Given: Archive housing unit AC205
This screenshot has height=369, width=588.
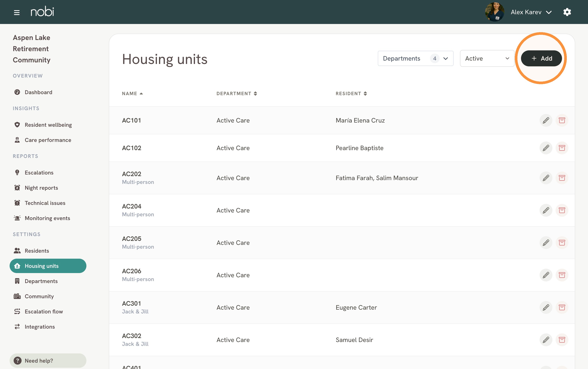Looking at the screenshot, I should pos(562,243).
